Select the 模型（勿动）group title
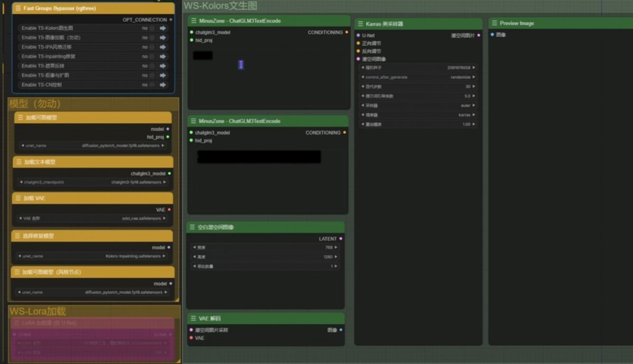633x364 pixels. click(35, 104)
